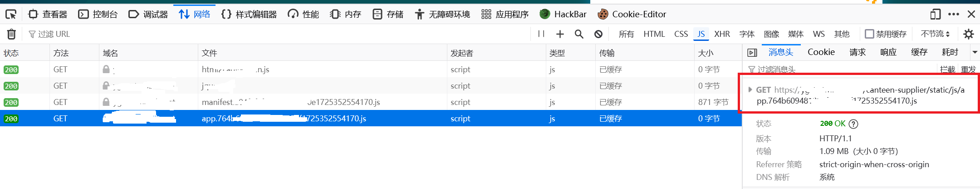Click the 拦截 block button

pyautogui.click(x=947, y=70)
